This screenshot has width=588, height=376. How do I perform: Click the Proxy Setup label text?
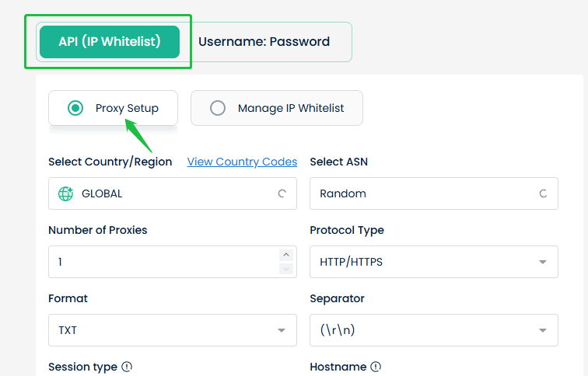(127, 108)
